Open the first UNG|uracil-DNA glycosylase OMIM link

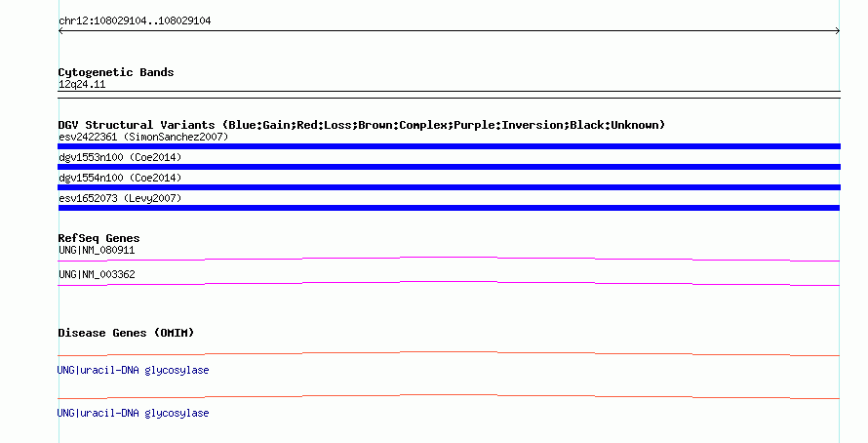click(x=133, y=370)
